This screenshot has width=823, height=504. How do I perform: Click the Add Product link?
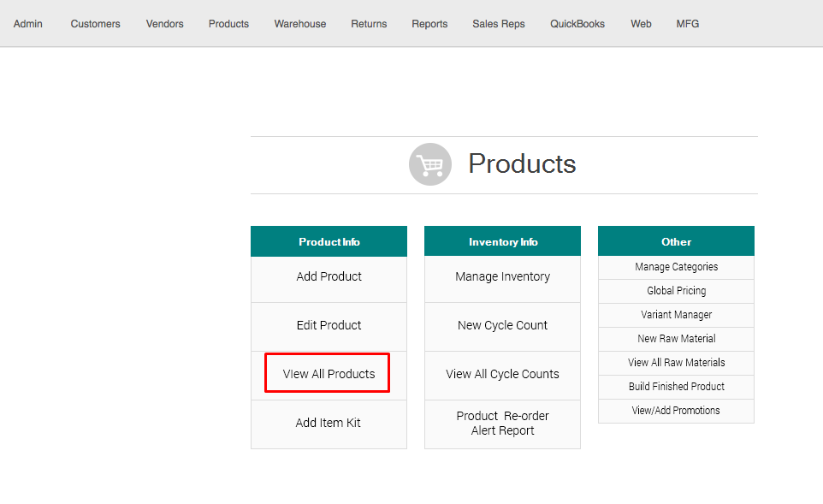329,276
